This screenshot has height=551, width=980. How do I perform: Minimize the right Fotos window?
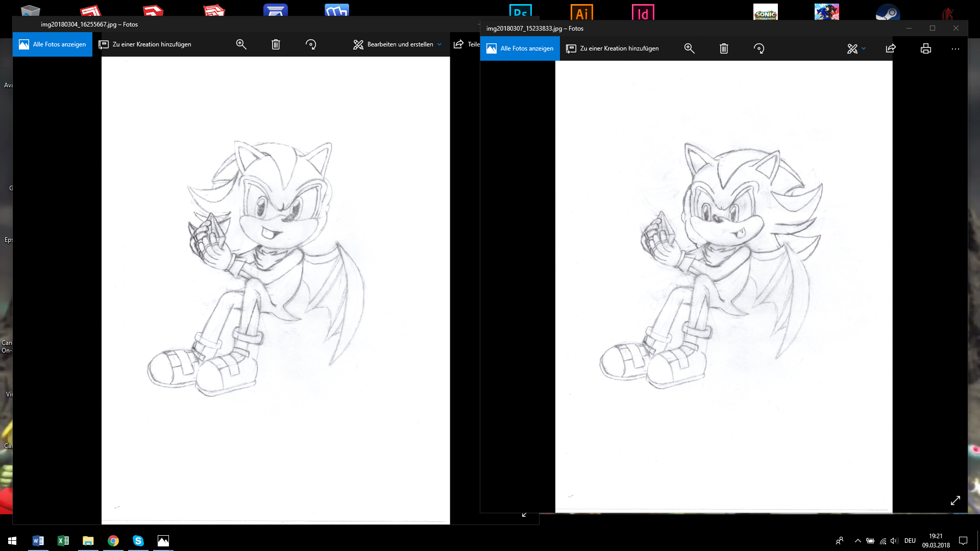click(909, 28)
